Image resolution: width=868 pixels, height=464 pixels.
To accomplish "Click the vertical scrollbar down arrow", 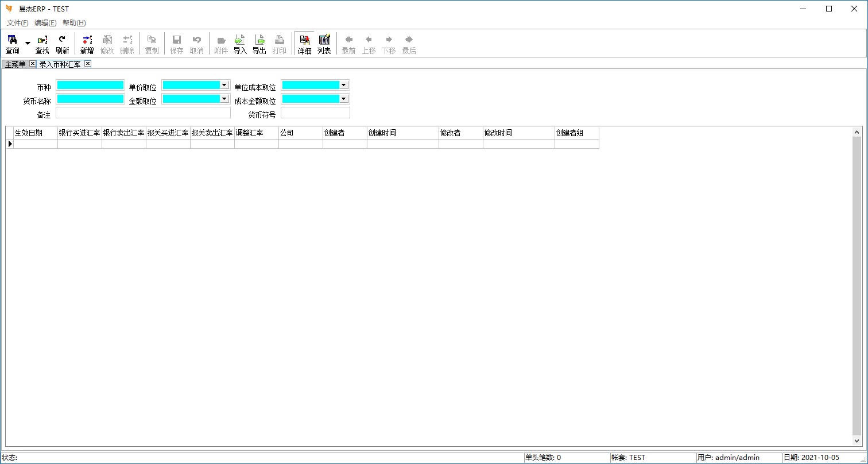I will pos(857,442).
